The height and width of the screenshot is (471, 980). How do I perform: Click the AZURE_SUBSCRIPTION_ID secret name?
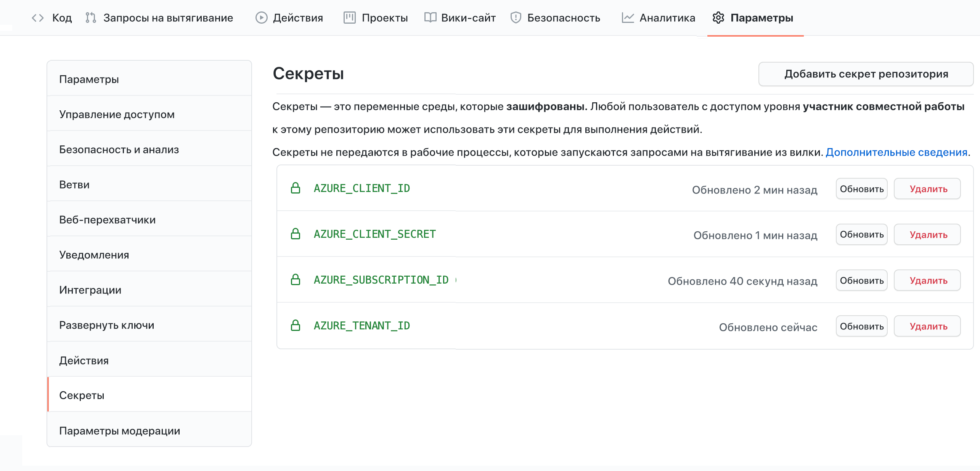[x=381, y=280]
